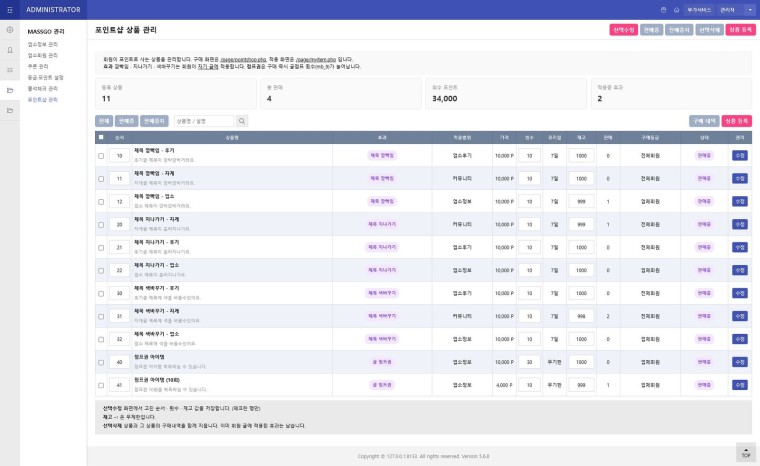Viewport: 760px width, 466px height.
Task: Open 포인트샵 관리 in the sidebar
Action: coord(43,99)
